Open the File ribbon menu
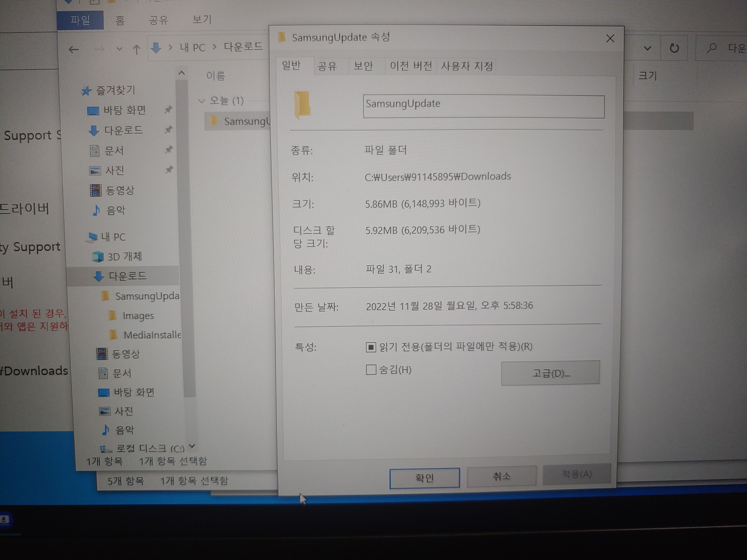 coord(80,20)
